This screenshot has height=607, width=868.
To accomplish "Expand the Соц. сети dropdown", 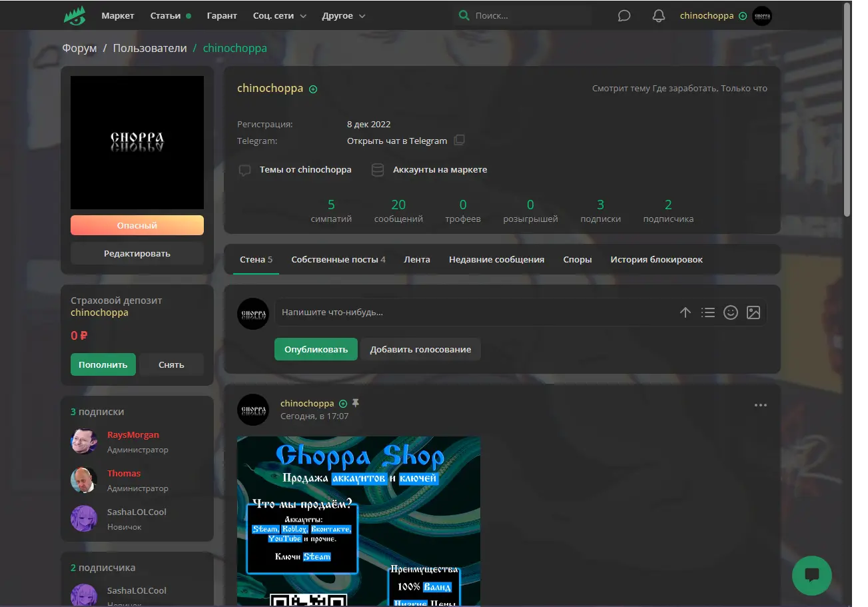I will pos(280,15).
